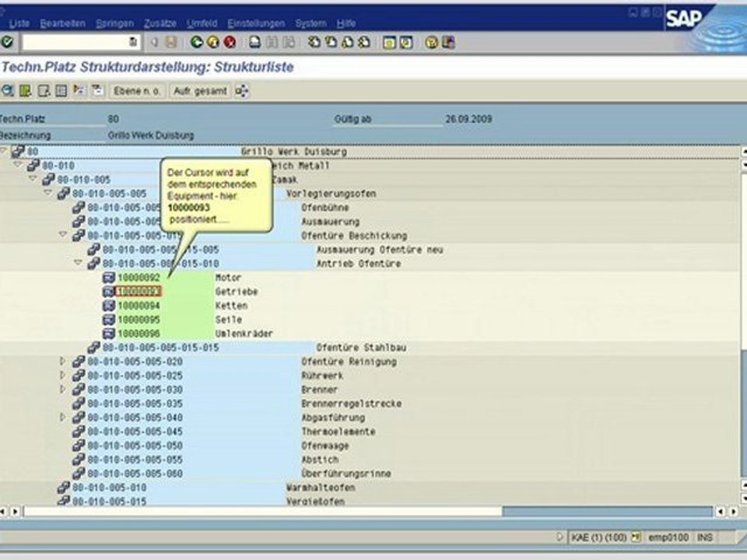Click the green Back arrow icon
Viewport: 747px width, 560px height.
(x=197, y=42)
